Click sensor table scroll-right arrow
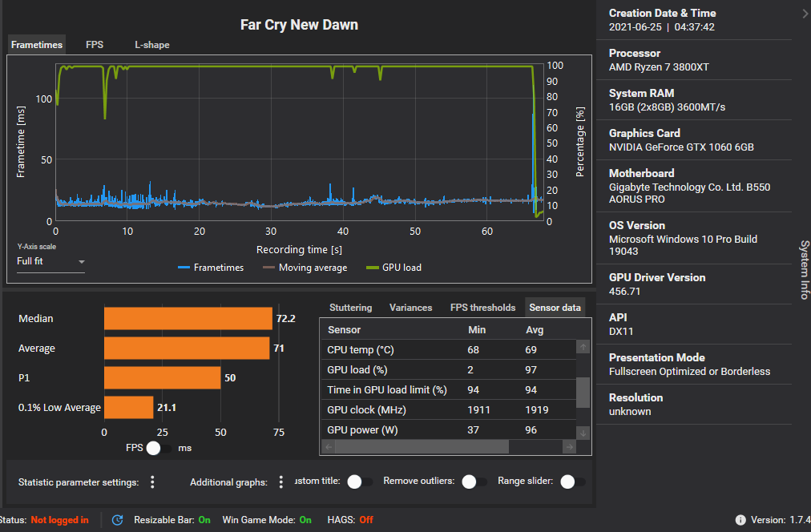 click(x=569, y=447)
